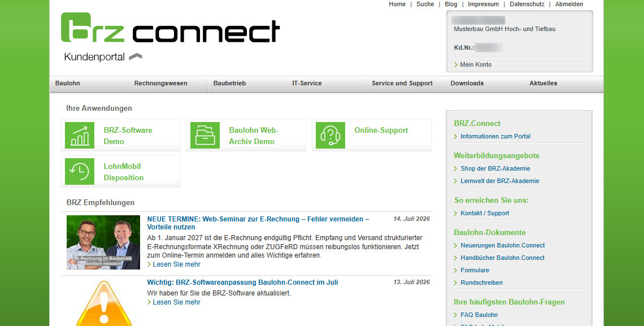Click the LohnMobil Disposition clock icon
644x326 pixels.
click(x=80, y=171)
